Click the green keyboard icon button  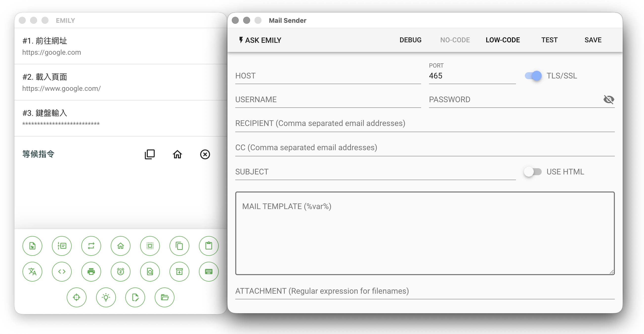click(209, 271)
